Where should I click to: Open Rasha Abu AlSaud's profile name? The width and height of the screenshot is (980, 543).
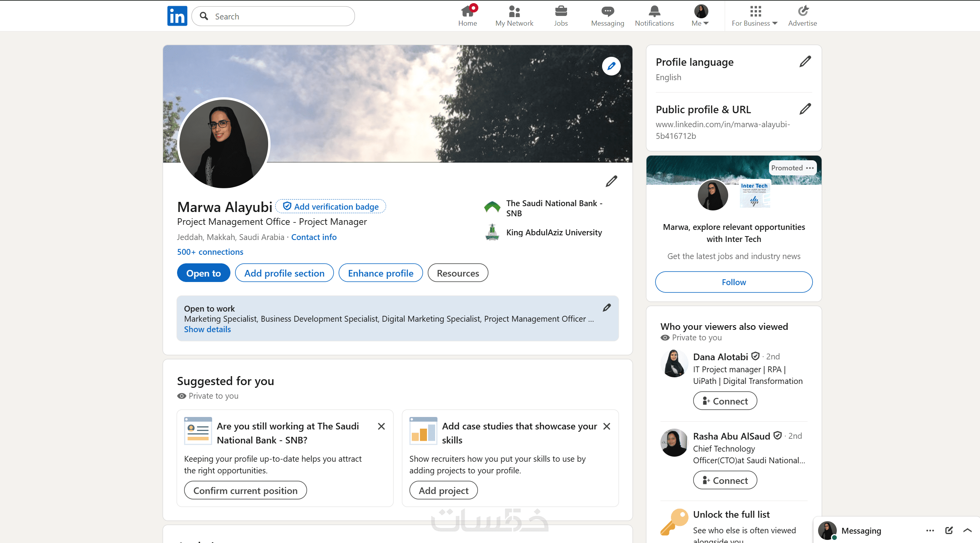(732, 436)
